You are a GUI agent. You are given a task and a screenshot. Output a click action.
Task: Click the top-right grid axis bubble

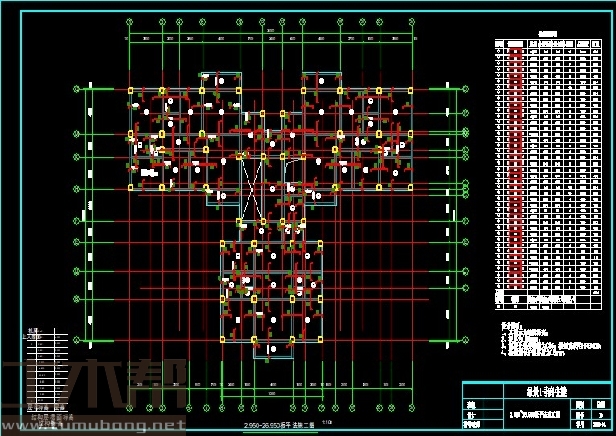[x=410, y=21]
